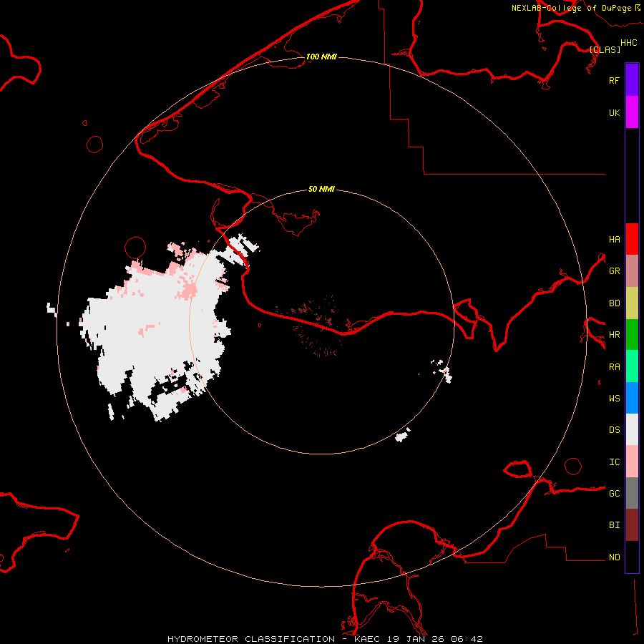Click the ND legend label
This screenshot has width=644, height=644.
[614, 557]
